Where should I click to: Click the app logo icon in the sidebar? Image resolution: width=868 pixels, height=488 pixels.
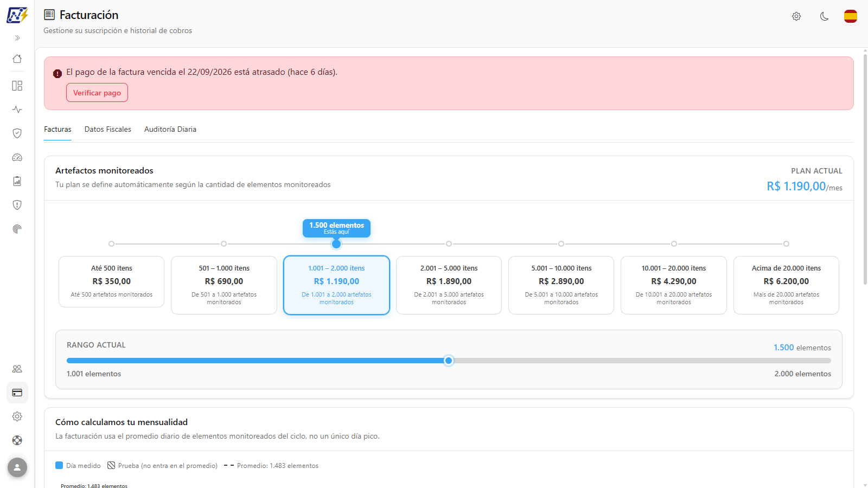pyautogui.click(x=17, y=15)
